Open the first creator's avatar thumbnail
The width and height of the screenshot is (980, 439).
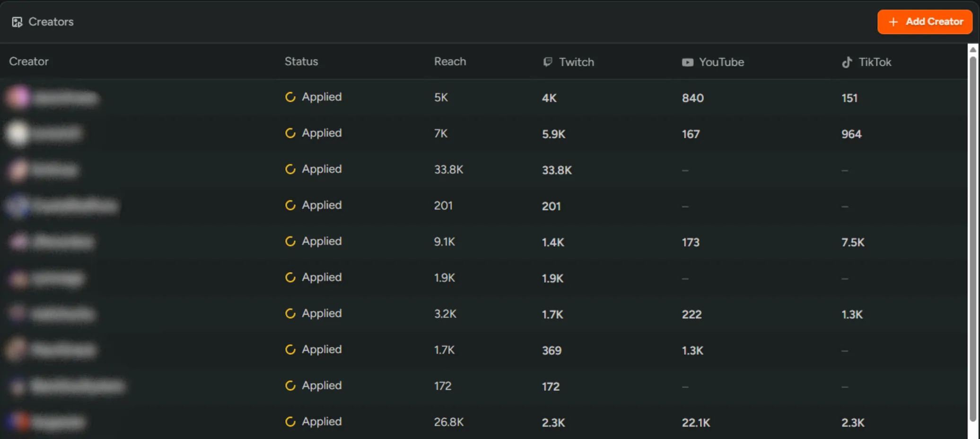[x=18, y=97]
